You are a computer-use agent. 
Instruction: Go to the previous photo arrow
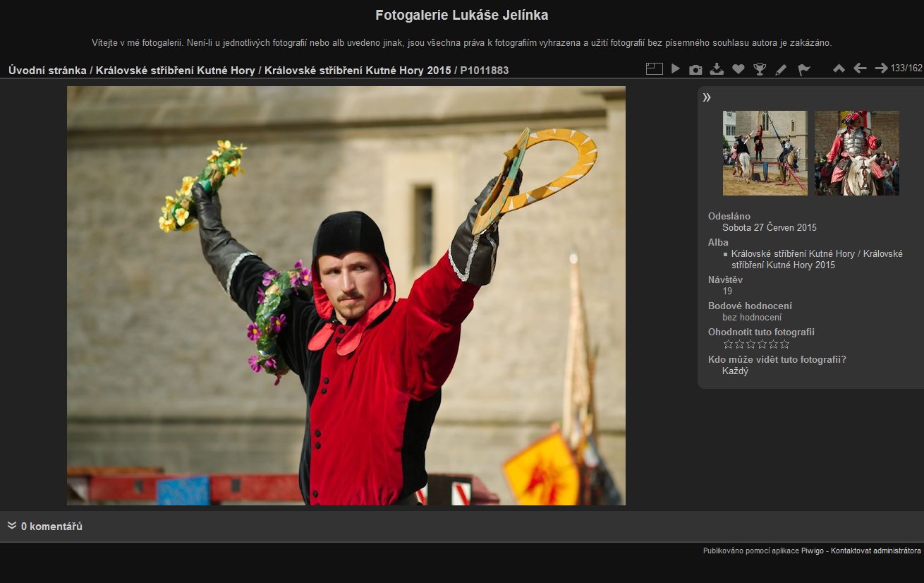tap(860, 68)
